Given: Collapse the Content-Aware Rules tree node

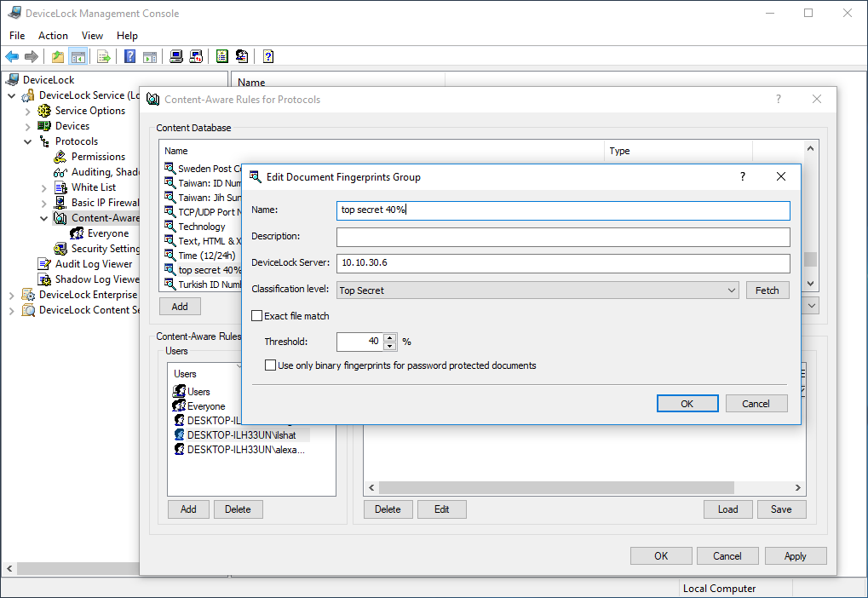Looking at the screenshot, I should (x=43, y=219).
